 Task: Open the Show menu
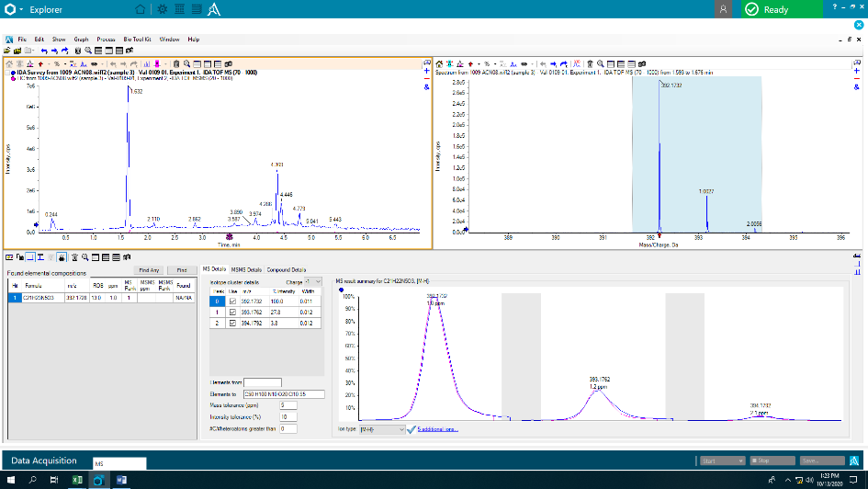click(x=59, y=40)
